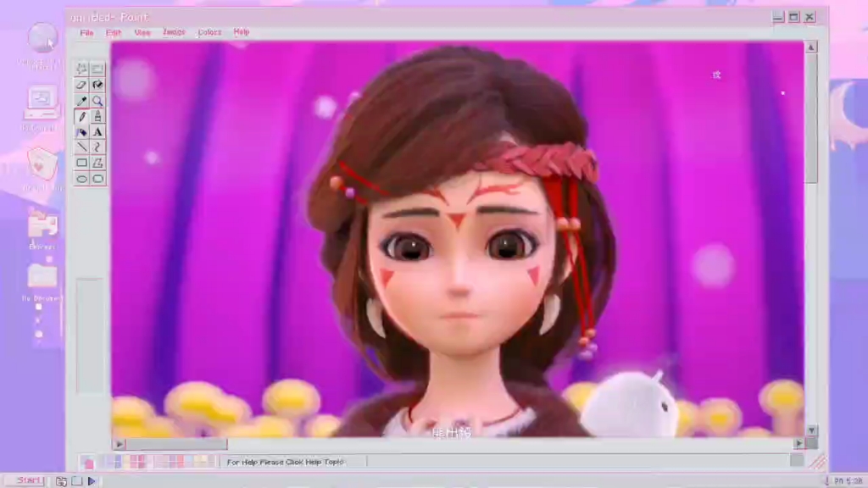Select the Fill bucket tool

point(98,85)
